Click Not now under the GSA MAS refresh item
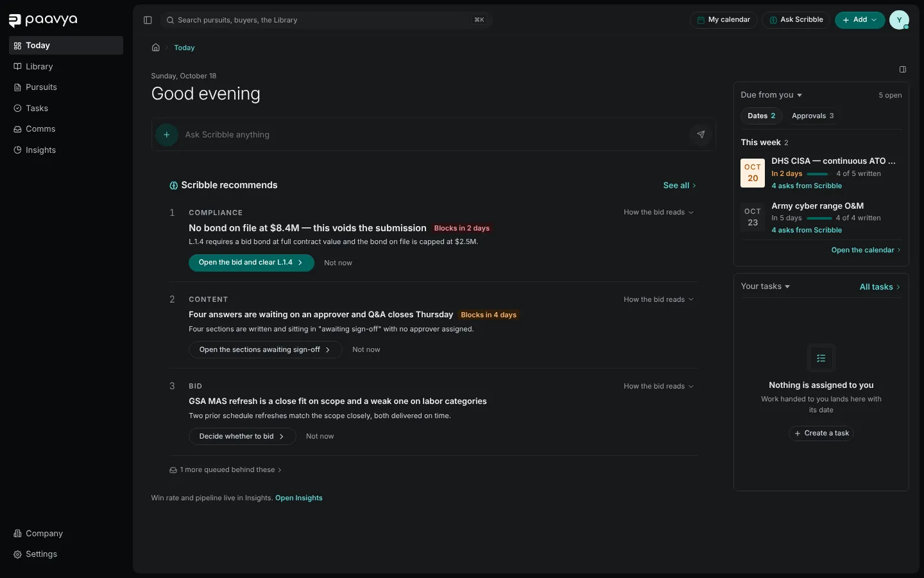 pos(320,437)
